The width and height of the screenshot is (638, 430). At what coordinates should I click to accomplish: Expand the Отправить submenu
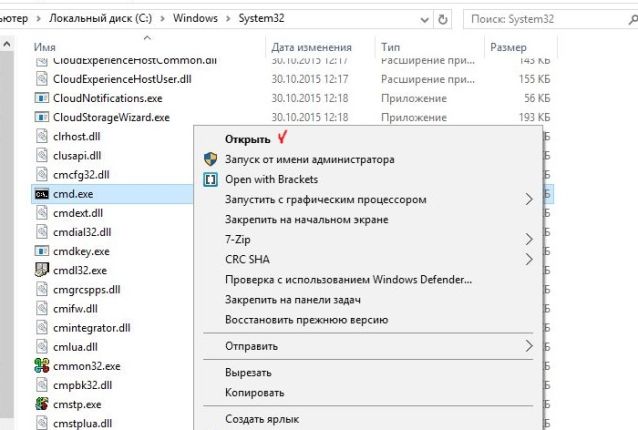tap(528, 346)
